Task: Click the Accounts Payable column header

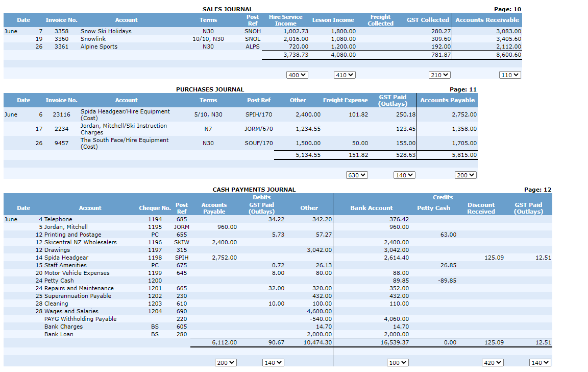Action: point(447,100)
